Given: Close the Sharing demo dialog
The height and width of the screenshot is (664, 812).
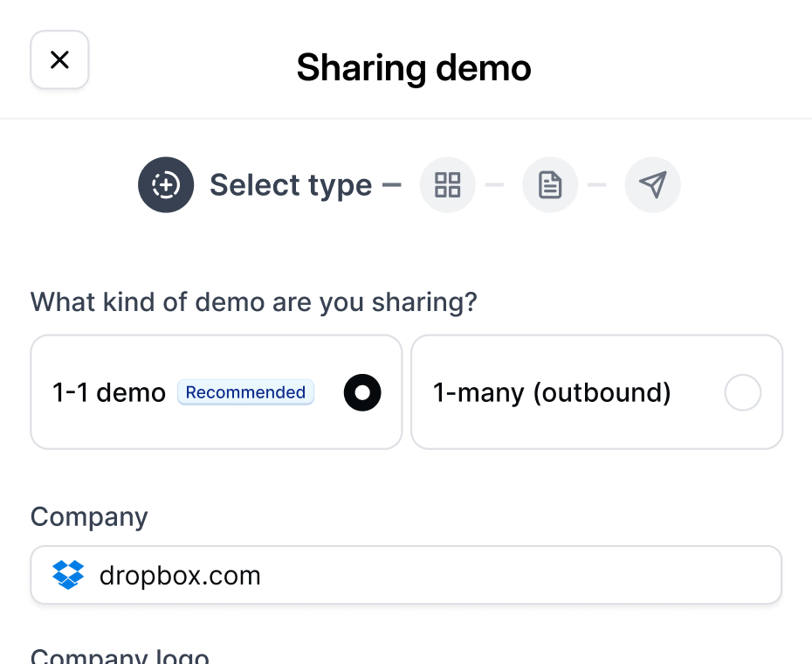Looking at the screenshot, I should point(59,59).
